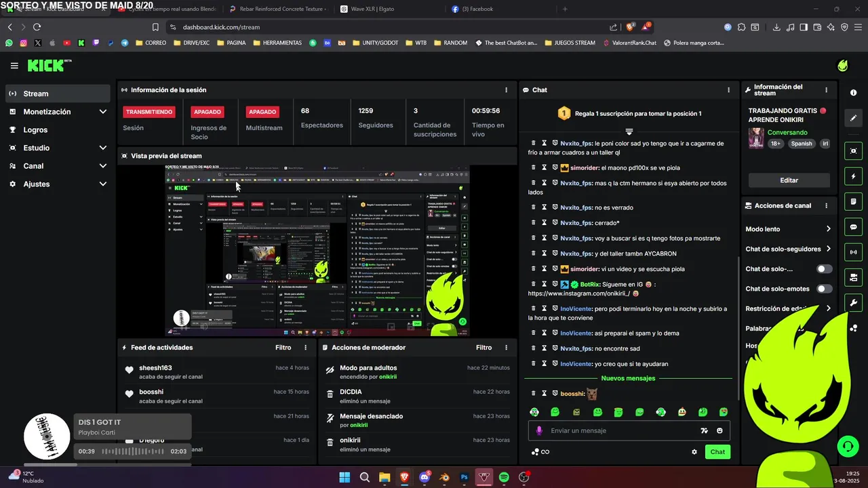The width and height of the screenshot is (868, 488).
Task: Click the info icon in right rail
Action: (853, 93)
